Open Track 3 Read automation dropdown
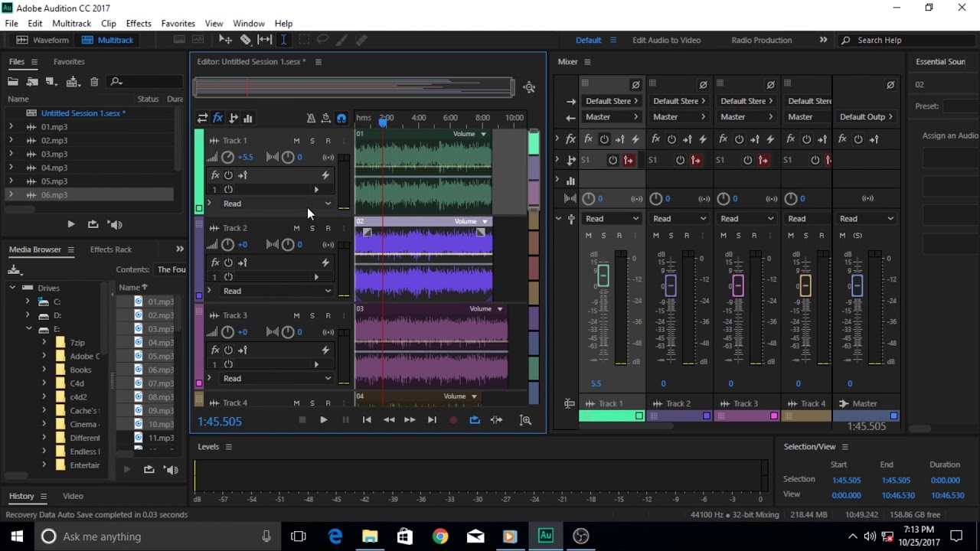Viewport: 980px width, 551px height. click(x=276, y=378)
